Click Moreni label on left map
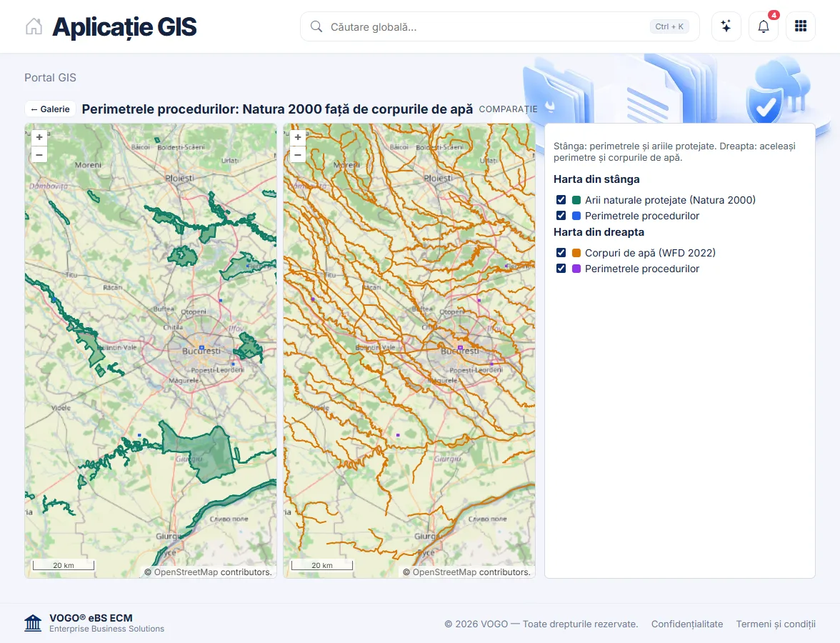This screenshot has height=643, width=840. pyautogui.click(x=88, y=165)
